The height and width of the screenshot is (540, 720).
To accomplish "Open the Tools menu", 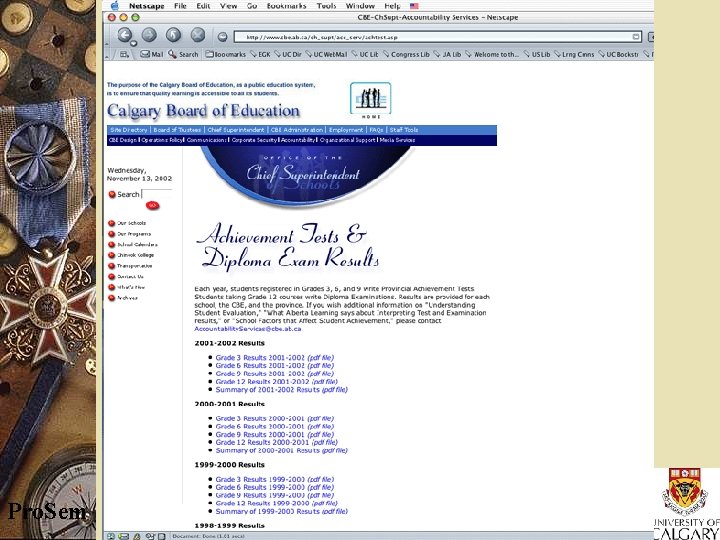I will point(326,6).
